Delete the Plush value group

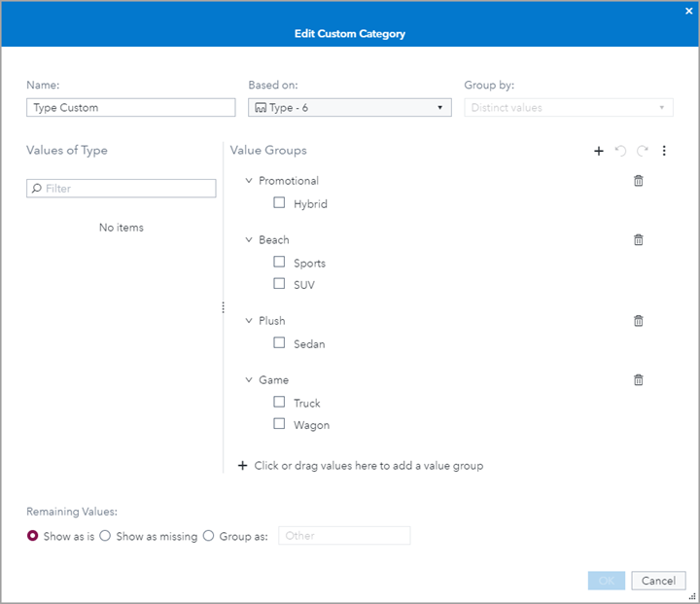[639, 321]
